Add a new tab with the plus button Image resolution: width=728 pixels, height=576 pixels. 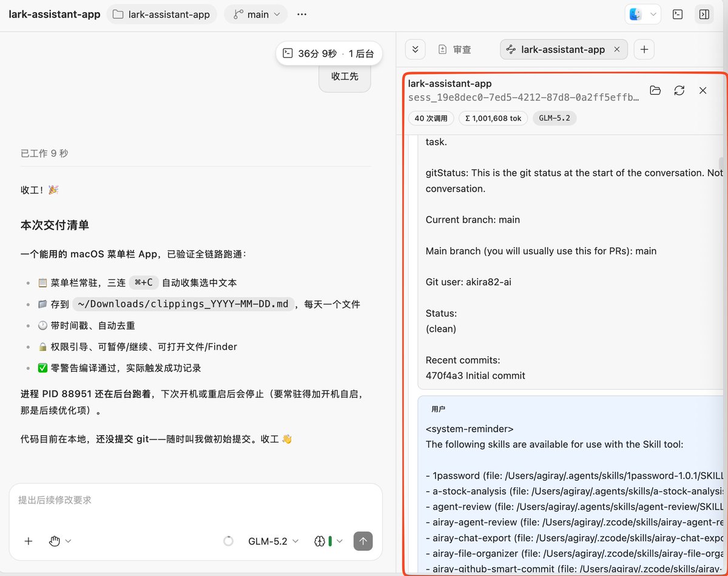pos(644,49)
